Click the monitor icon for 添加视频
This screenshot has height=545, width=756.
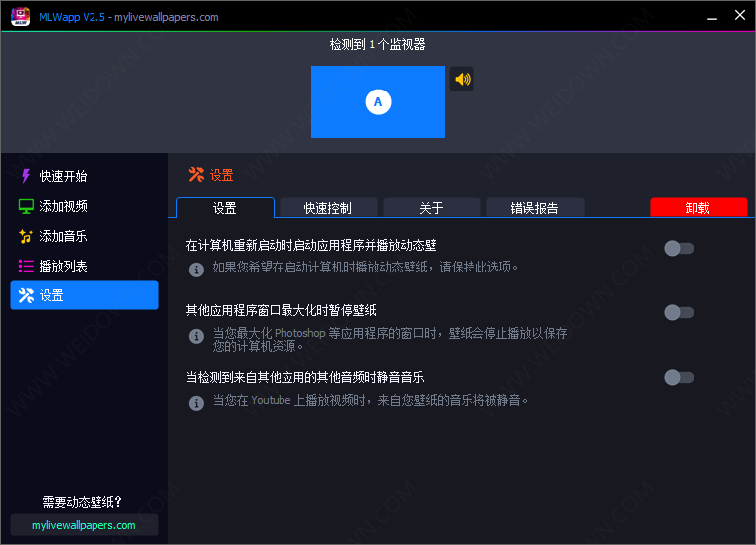(x=26, y=206)
